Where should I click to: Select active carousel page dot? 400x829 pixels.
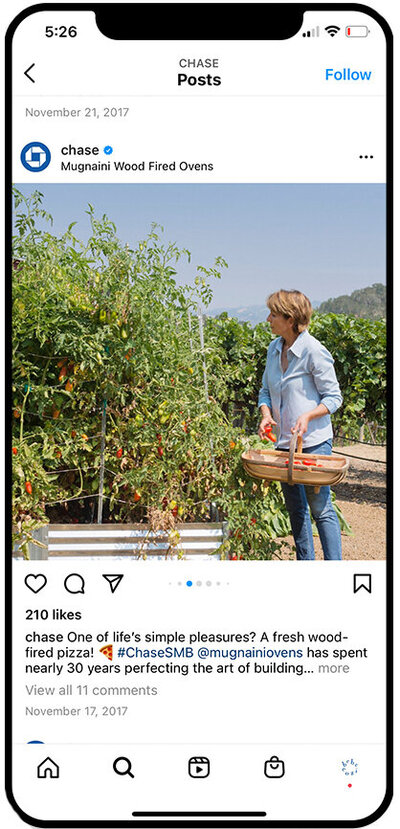pyautogui.click(x=189, y=584)
